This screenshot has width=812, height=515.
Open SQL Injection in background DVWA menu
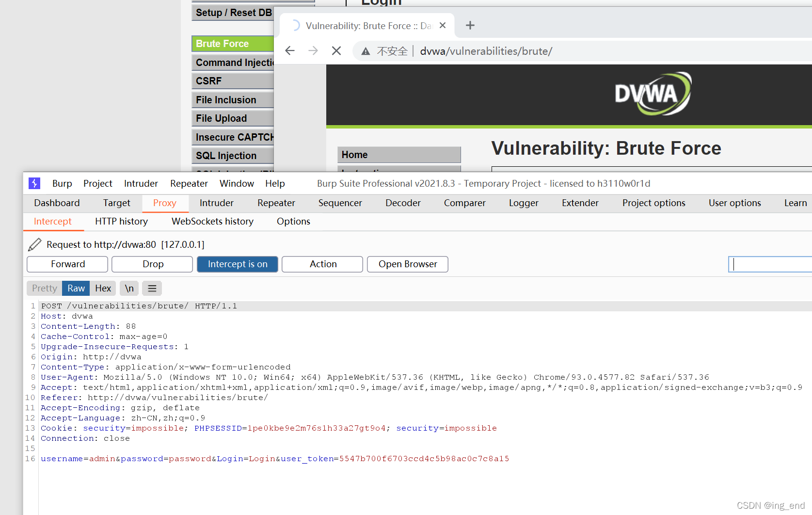pos(233,156)
